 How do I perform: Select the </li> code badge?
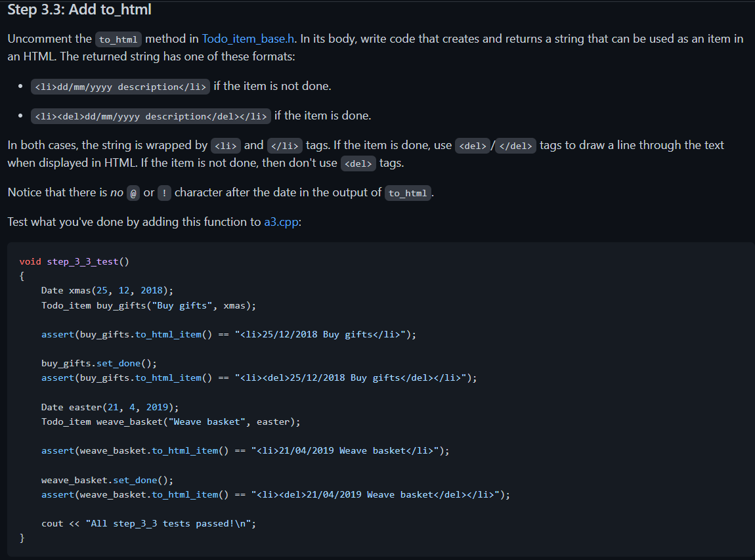(x=284, y=146)
